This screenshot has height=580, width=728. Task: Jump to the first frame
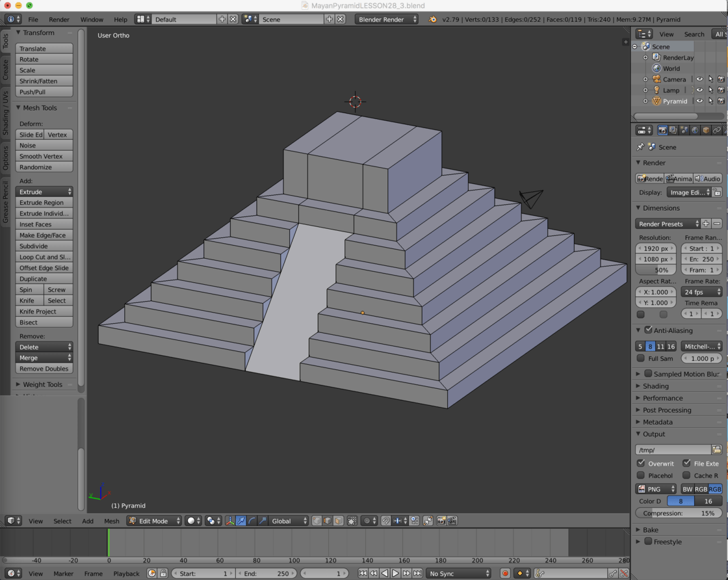pos(363,573)
